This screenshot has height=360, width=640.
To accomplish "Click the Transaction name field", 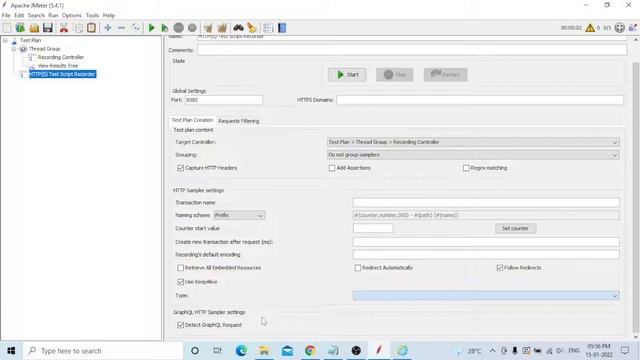I will [486, 202].
